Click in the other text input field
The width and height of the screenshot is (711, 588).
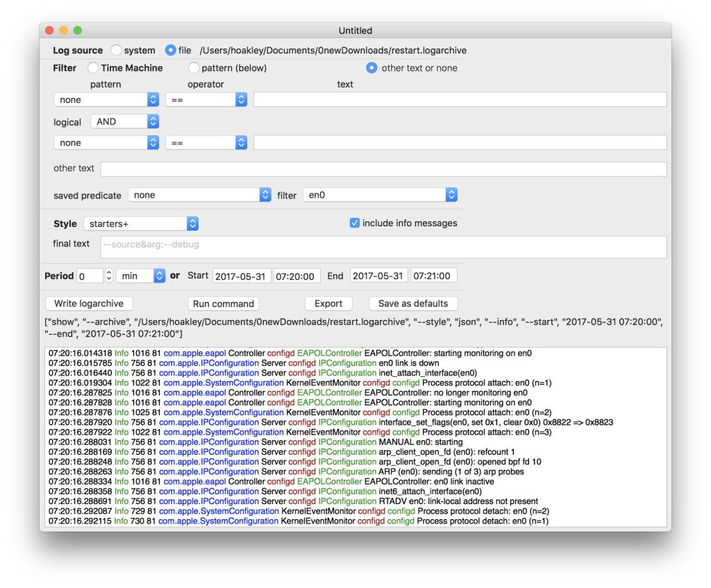point(383,169)
